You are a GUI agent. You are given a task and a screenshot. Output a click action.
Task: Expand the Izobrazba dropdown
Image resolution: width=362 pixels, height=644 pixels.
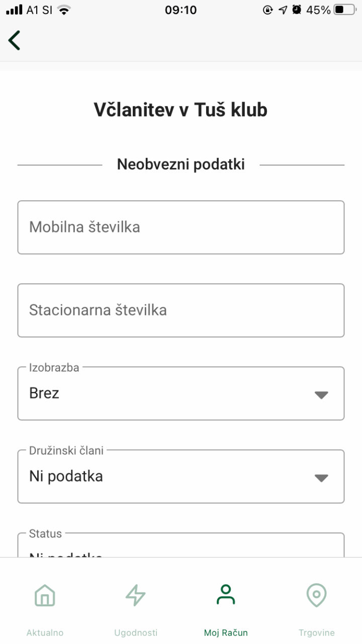(181, 393)
